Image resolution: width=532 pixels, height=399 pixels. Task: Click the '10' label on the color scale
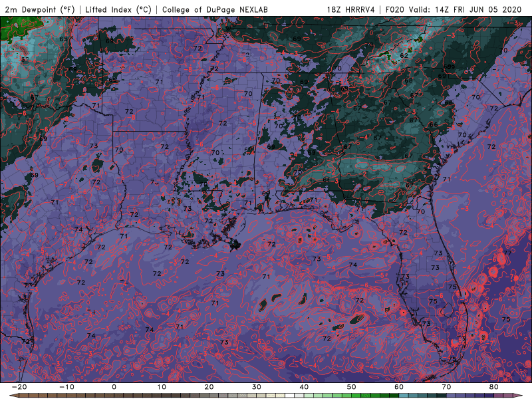[162, 387]
